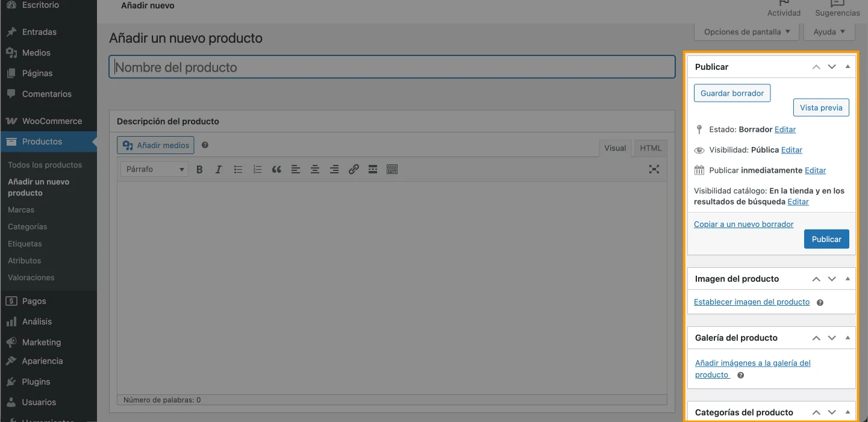Switch to the Visual editor tab
The height and width of the screenshot is (422, 868).
pyautogui.click(x=615, y=148)
